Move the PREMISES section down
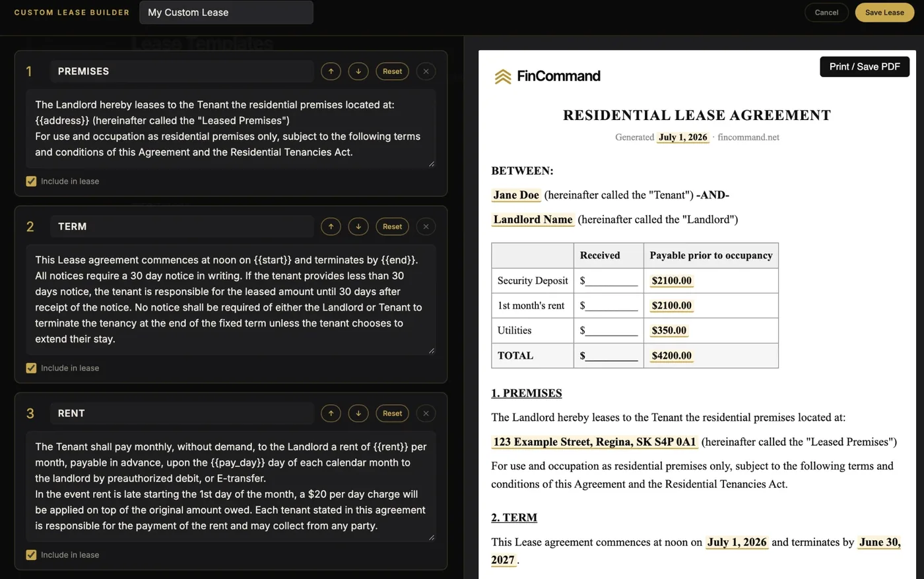The height and width of the screenshot is (579, 924). tap(358, 71)
